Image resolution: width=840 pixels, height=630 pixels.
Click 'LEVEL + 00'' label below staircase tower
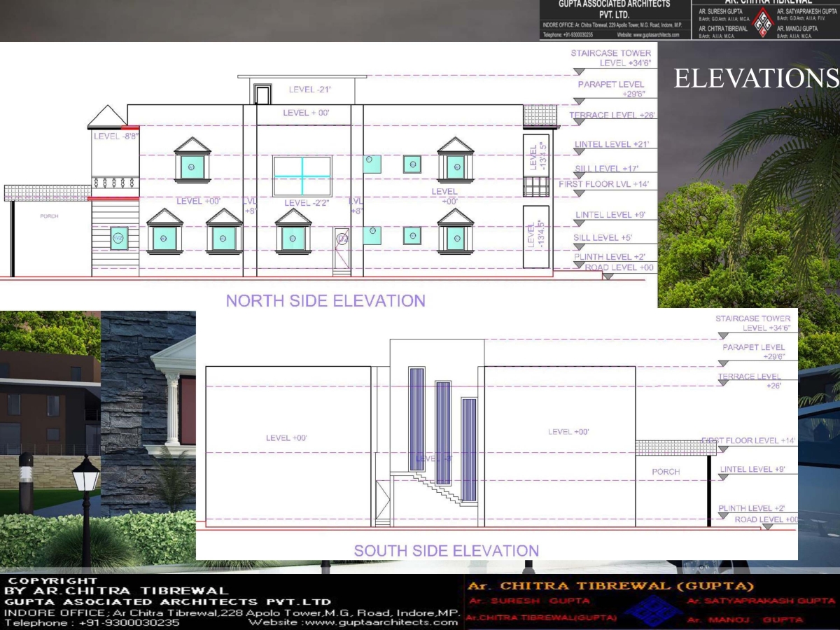point(306,113)
